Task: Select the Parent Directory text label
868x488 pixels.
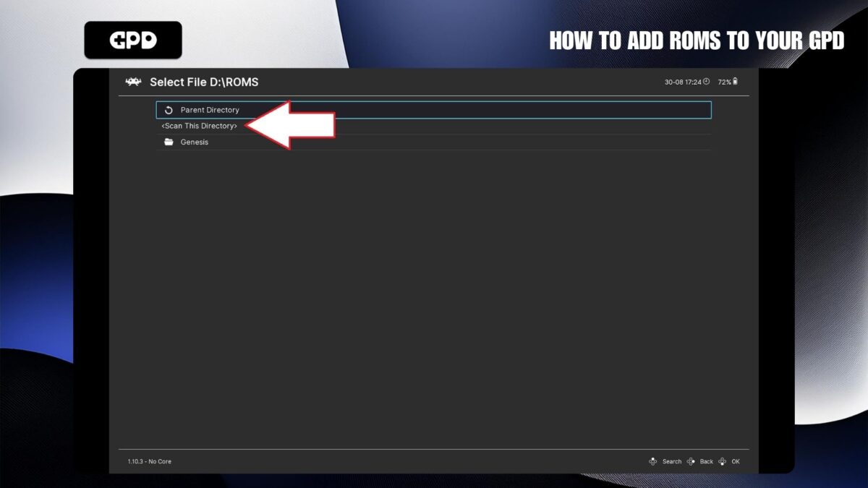Action: click(x=210, y=110)
